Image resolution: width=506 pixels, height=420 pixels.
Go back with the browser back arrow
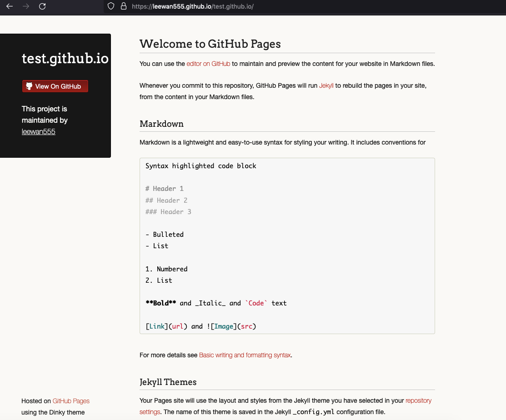(10, 6)
